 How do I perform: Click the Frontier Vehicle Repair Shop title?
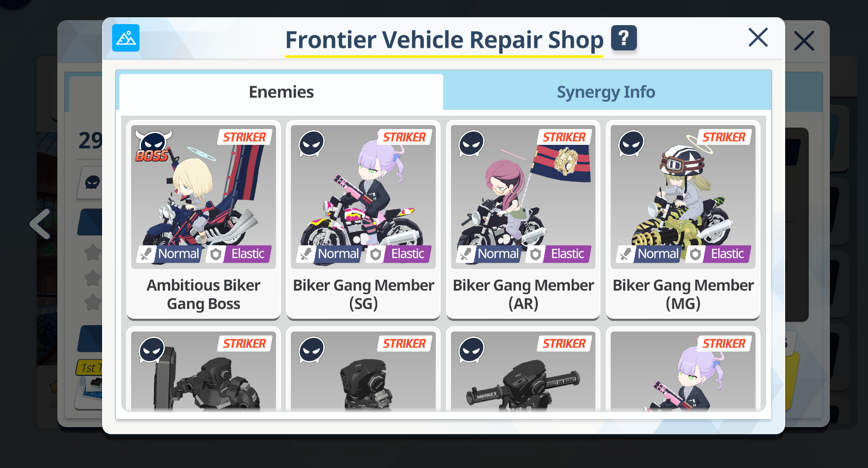444,40
